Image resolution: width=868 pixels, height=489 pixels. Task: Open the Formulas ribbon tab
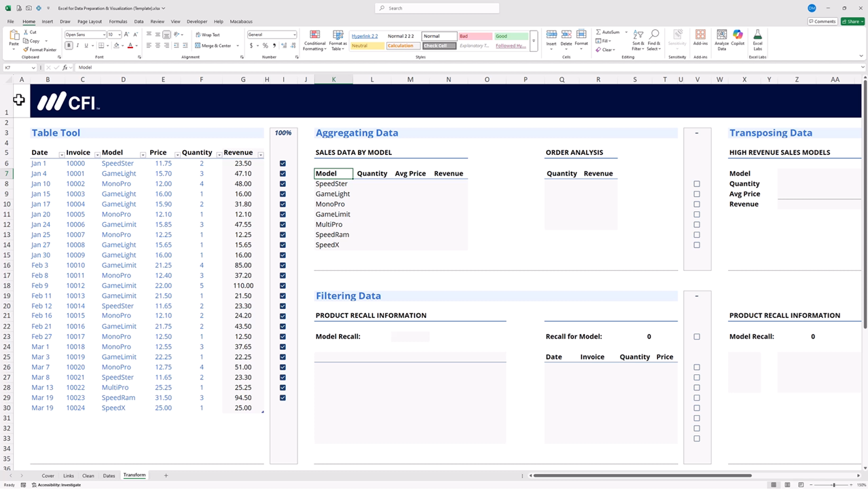click(x=118, y=22)
